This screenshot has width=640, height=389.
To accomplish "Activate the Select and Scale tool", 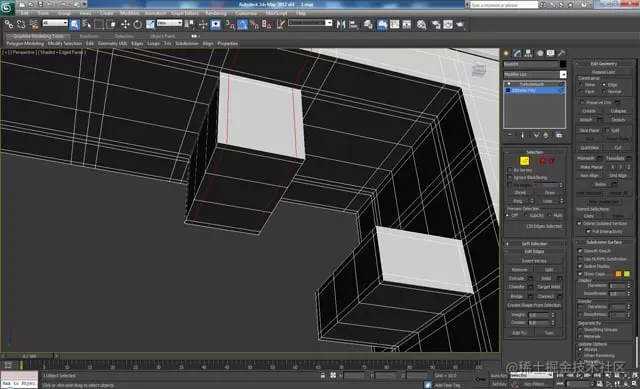I will point(150,24).
